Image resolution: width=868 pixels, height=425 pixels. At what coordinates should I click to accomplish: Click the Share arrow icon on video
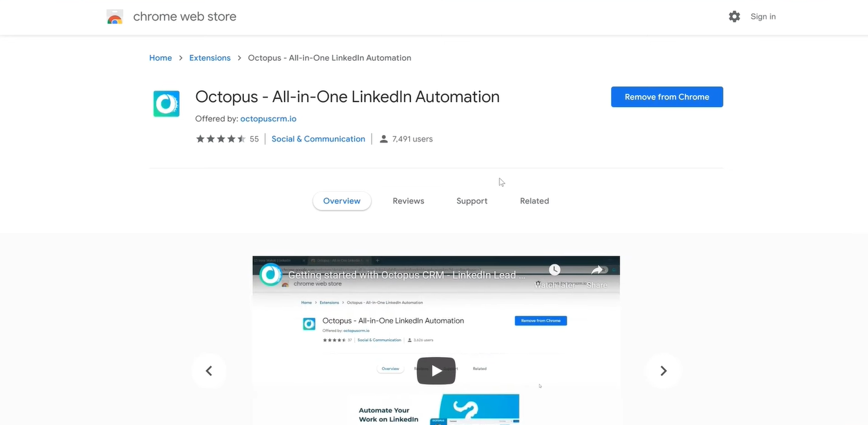[x=597, y=270]
